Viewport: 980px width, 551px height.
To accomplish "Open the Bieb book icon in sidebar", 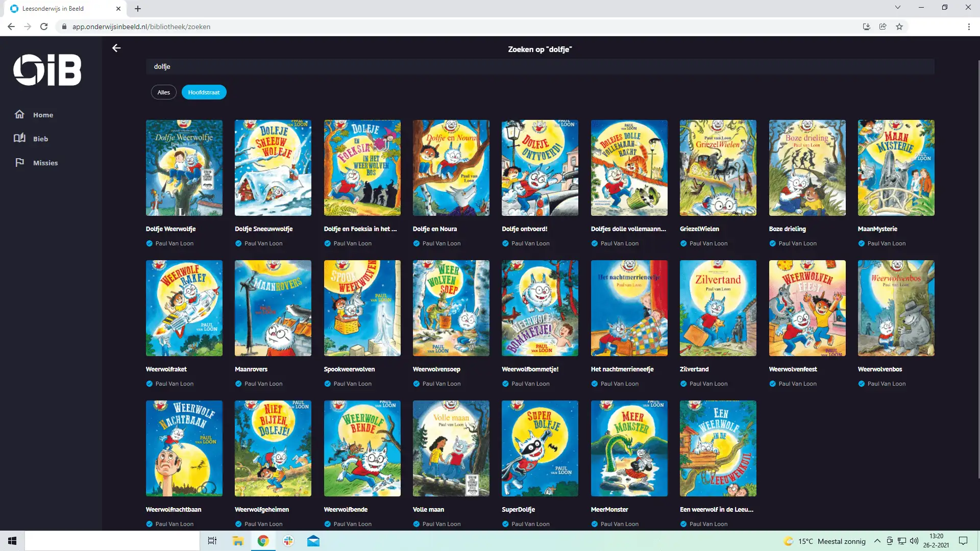I will 19,138.
